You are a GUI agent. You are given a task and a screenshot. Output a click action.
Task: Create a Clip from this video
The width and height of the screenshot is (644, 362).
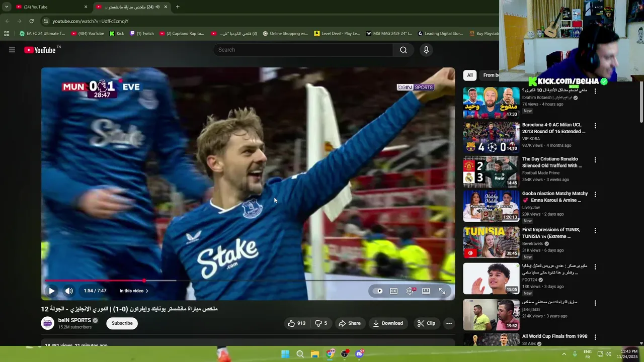point(426,323)
